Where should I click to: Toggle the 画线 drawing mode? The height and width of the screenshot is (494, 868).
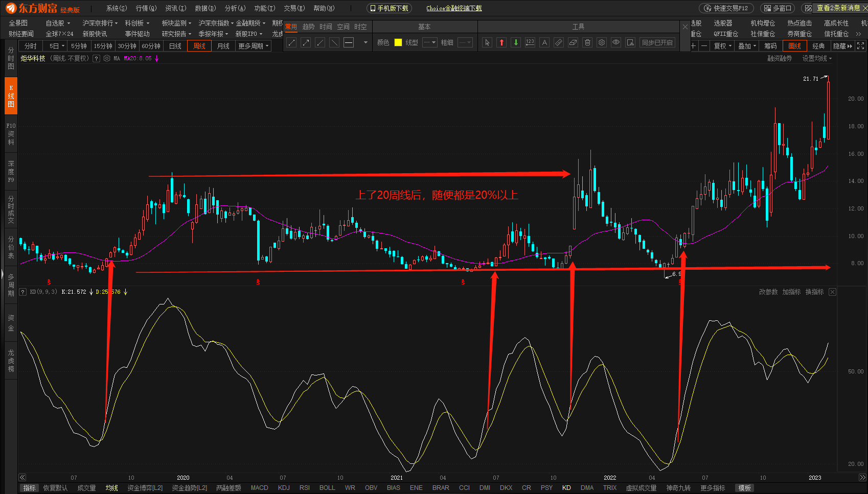pyautogui.click(x=795, y=46)
